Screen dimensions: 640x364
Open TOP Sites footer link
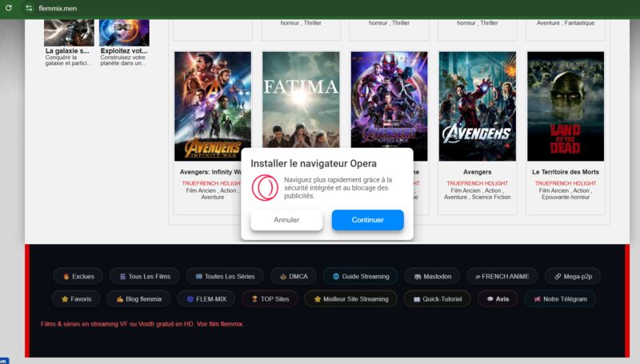pos(270,298)
